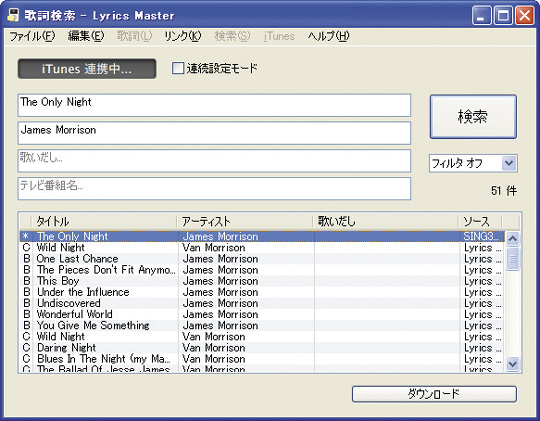Click the iTunes 連携中... button
The height and width of the screenshot is (421, 540).
click(x=87, y=69)
